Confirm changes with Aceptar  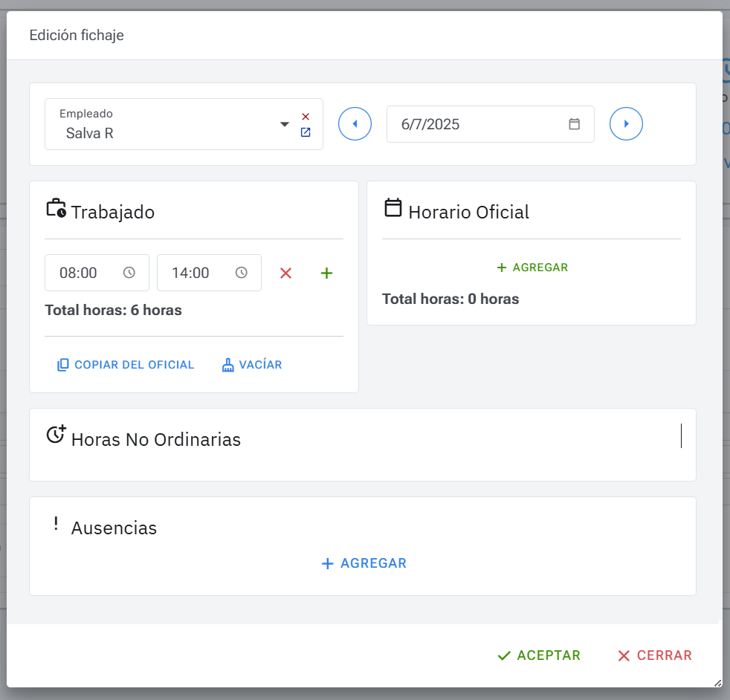click(x=539, y=655)
